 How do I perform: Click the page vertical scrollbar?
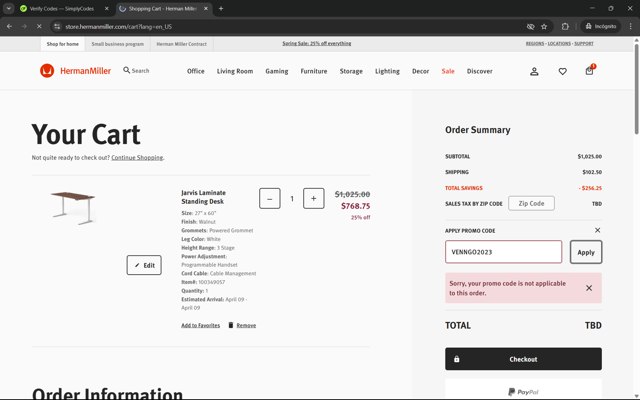[x=636, y=88]
